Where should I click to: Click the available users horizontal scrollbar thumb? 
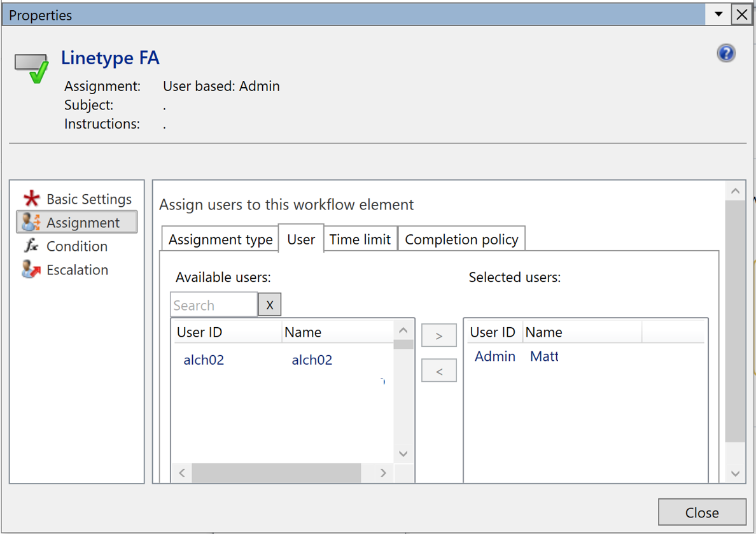point(276,473)
